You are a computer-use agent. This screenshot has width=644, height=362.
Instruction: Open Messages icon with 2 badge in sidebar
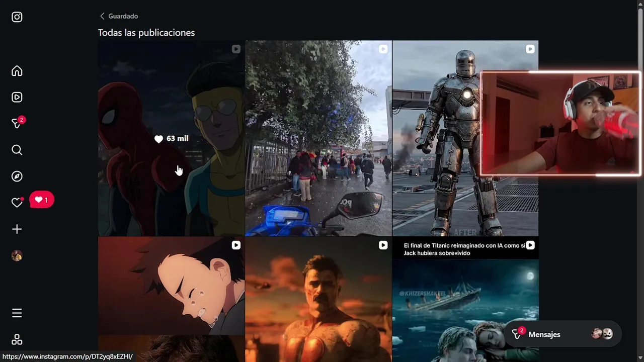pos(18,123)
